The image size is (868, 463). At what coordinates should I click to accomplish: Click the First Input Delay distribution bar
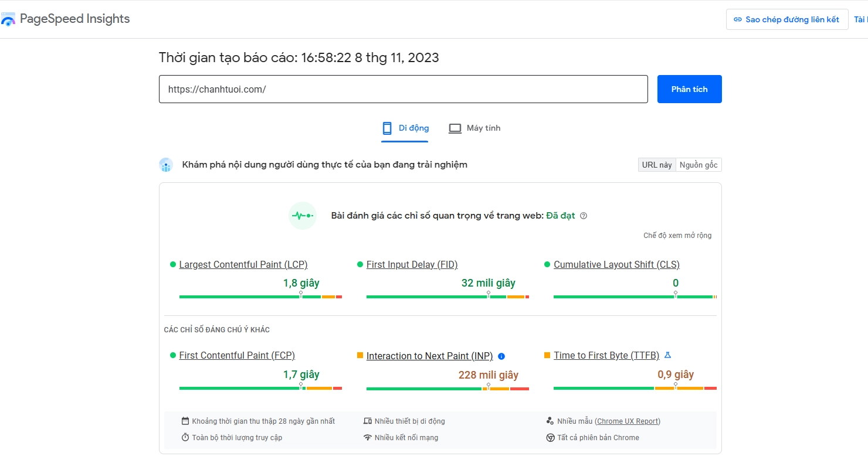(447, 297)
